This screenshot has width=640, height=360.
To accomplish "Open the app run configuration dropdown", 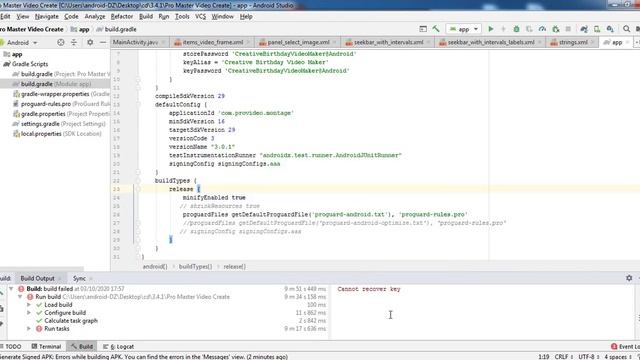I will point(464,29).
